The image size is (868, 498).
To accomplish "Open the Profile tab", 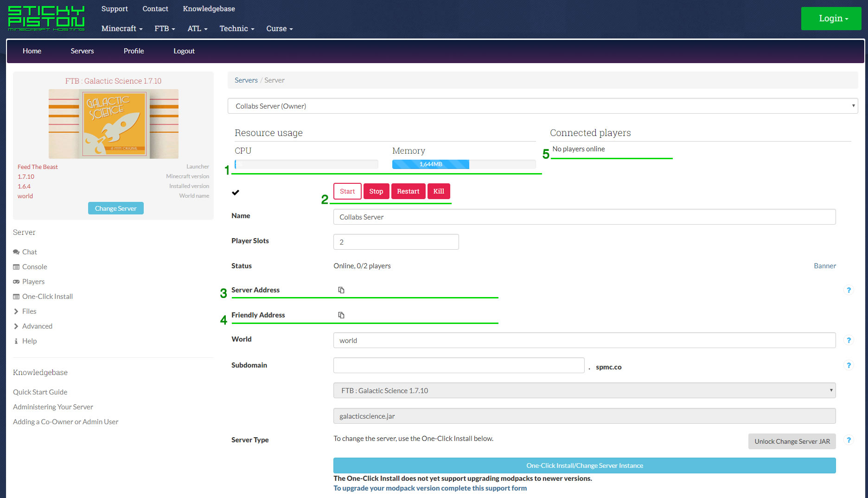I will pyautogui.click(x=134, y=51).
